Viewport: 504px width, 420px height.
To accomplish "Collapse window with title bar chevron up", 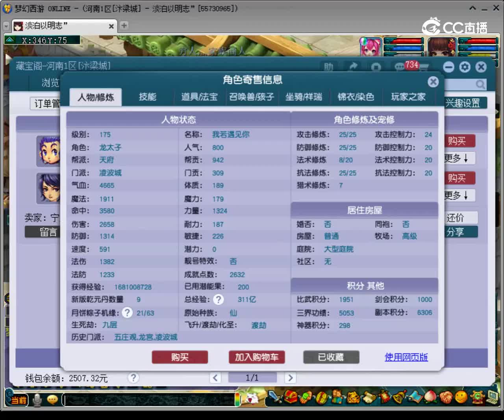I will 473,8.
